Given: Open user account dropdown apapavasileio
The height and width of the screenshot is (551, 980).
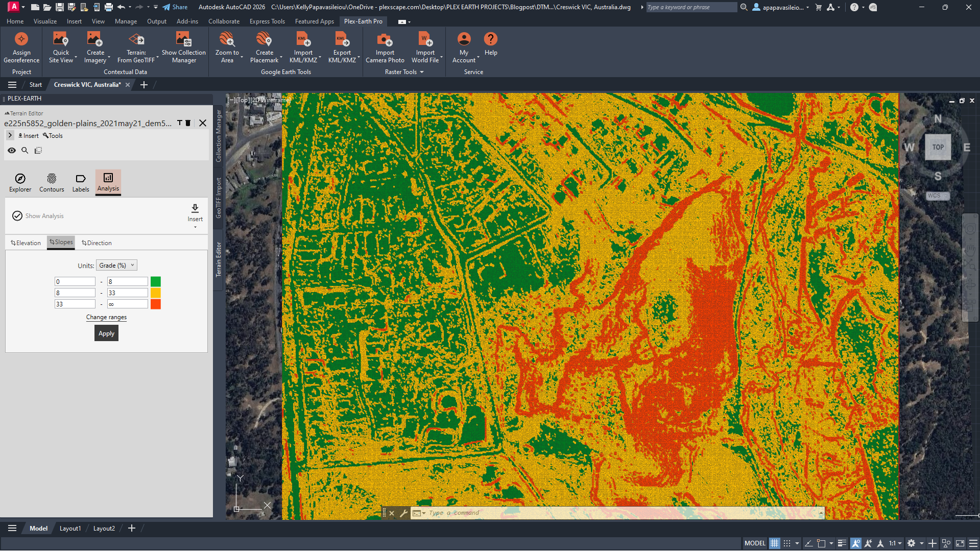Looking at the screenshot, I should coord(781,7).
